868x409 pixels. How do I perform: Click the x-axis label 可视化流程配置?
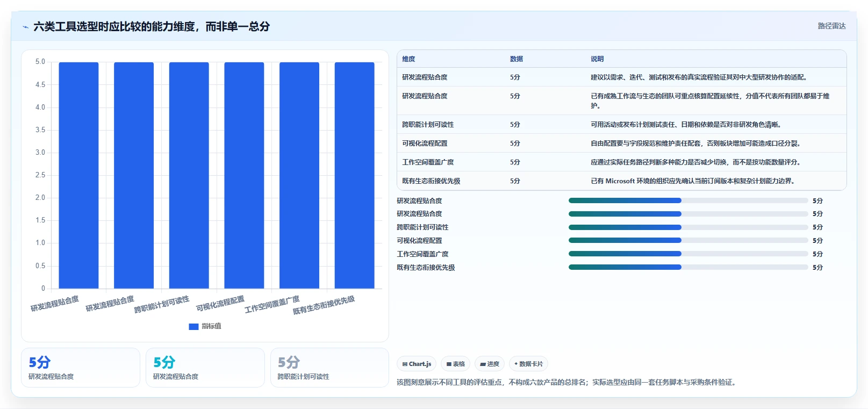pos(220,304)
